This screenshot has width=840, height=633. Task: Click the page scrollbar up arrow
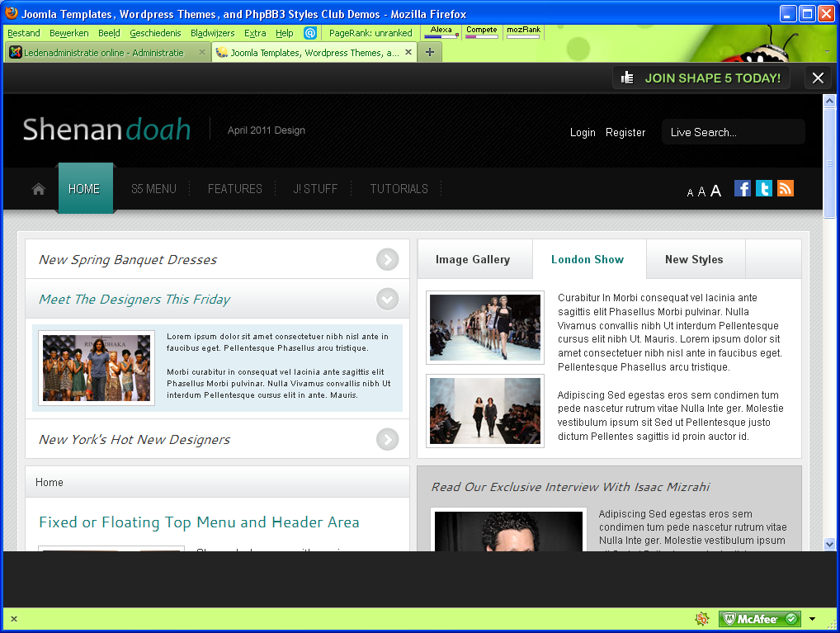click(x=829, y=101)
